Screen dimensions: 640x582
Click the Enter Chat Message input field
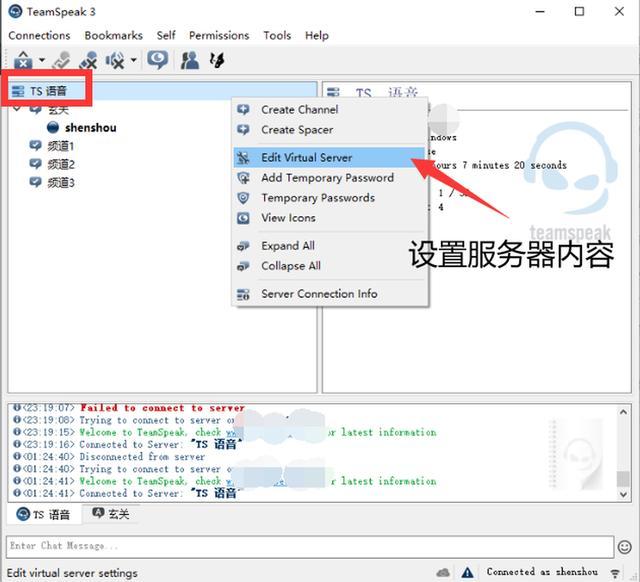(x=310, y=547)
